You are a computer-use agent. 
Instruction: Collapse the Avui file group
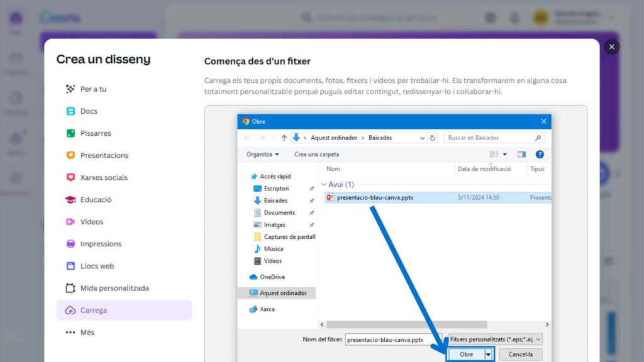coord(324,185)
